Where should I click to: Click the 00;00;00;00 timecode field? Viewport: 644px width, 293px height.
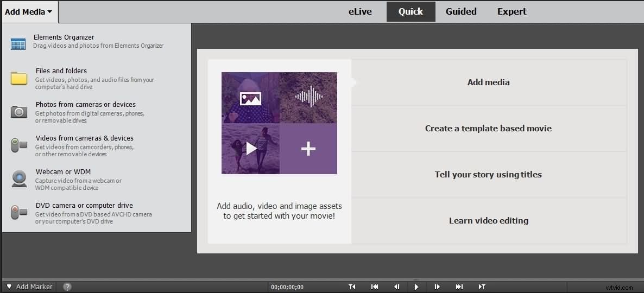(x=287, y=287)
